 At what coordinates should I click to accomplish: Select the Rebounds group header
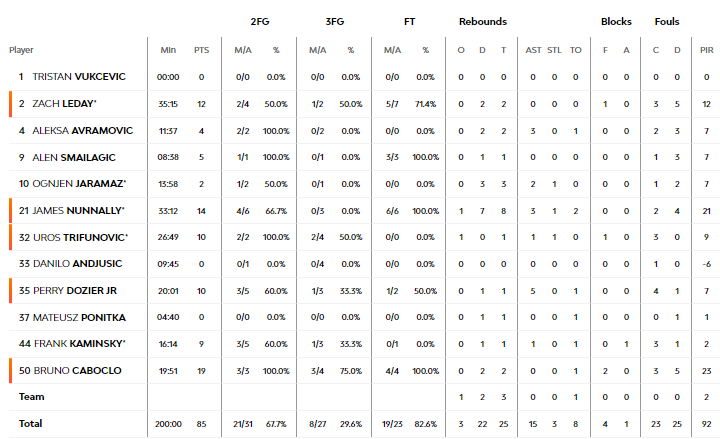(483, 22)
